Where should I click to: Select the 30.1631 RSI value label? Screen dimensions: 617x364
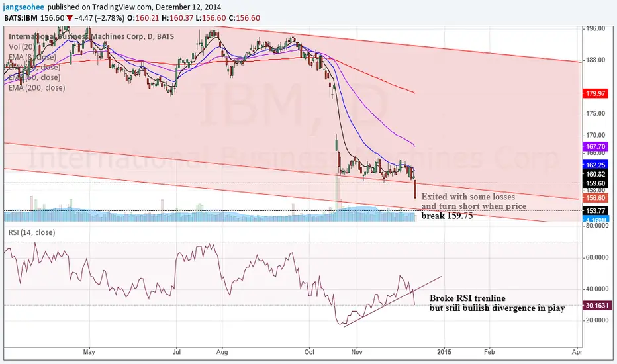click(596, 306)
